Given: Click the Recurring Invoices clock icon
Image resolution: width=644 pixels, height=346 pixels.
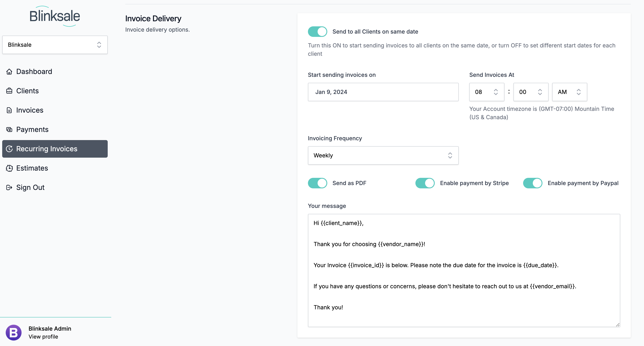Looking at the screenshot, I should 9,149.
